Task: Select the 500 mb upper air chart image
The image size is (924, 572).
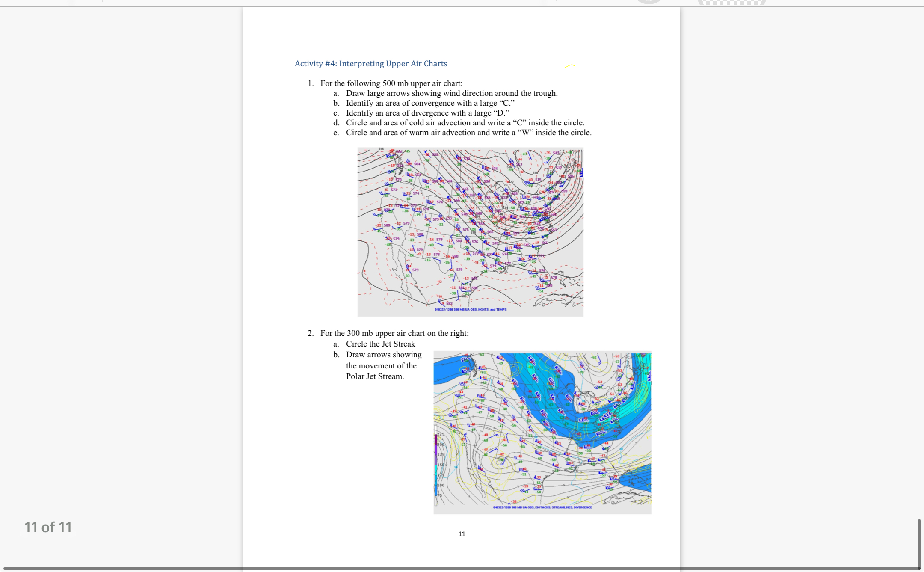Action: (471, 232)
